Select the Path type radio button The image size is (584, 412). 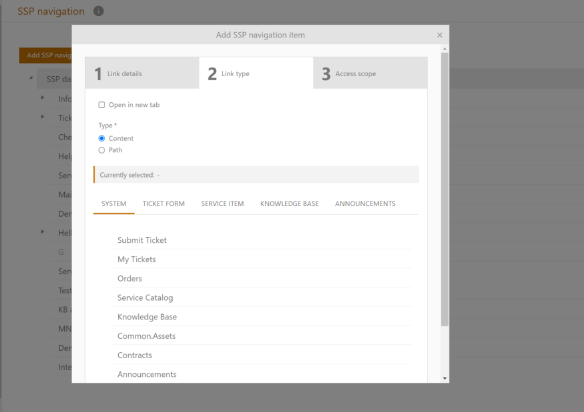coord(101,150)
